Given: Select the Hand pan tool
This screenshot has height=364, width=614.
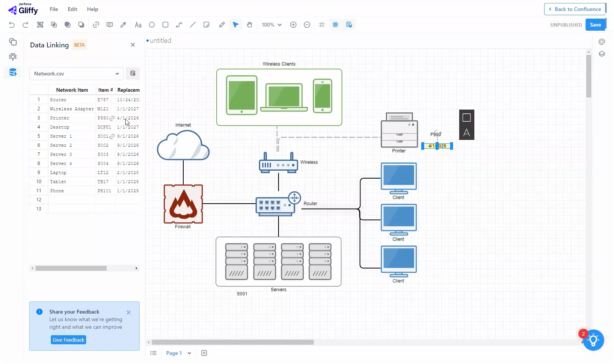Looking at the screenshot, I should coord(249,25).
